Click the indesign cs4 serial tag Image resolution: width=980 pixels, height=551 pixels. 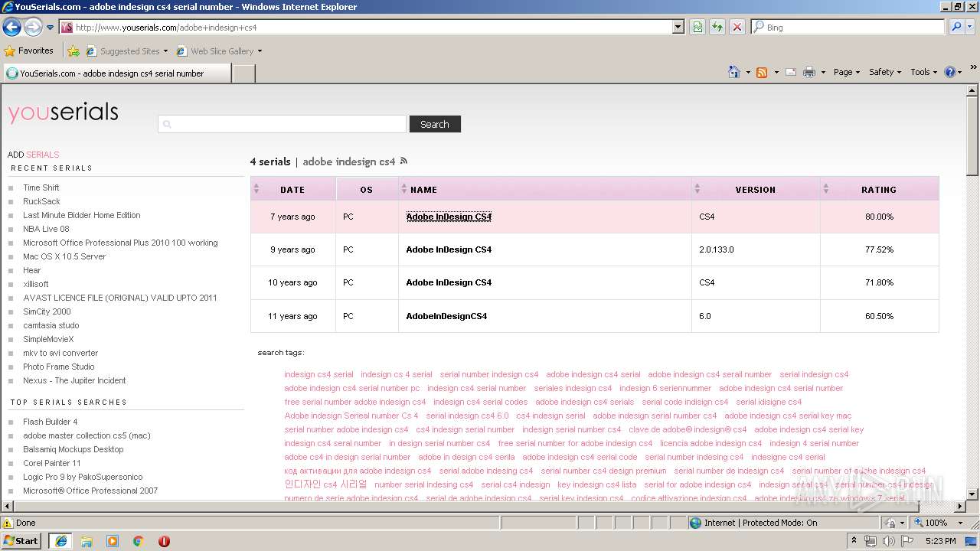(x=318, y=374)
